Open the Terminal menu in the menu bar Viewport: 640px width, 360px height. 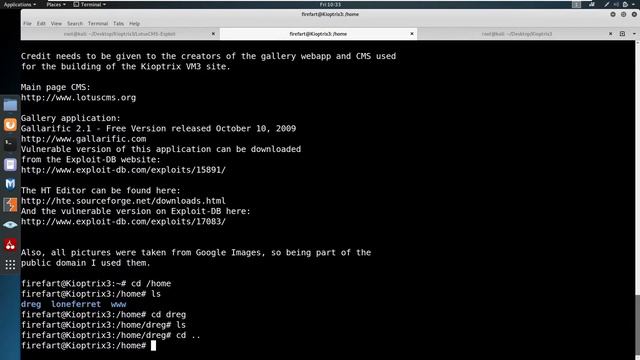pos(98,24)
